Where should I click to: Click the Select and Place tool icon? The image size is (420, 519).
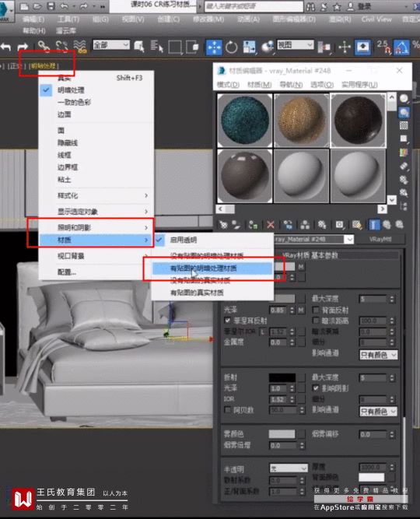[x=268, y=47]
